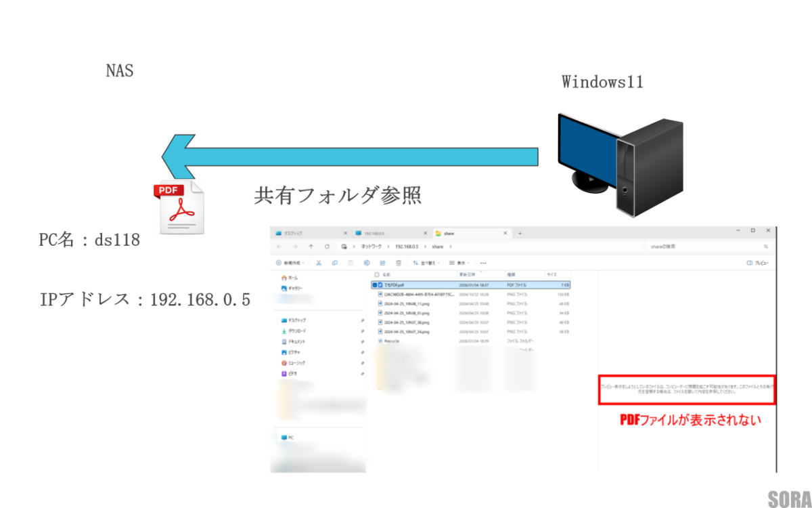Screen dimensions: 812x508
Task: Select ダウンロード in the navigation pane
Action: (x=296, y=331)
